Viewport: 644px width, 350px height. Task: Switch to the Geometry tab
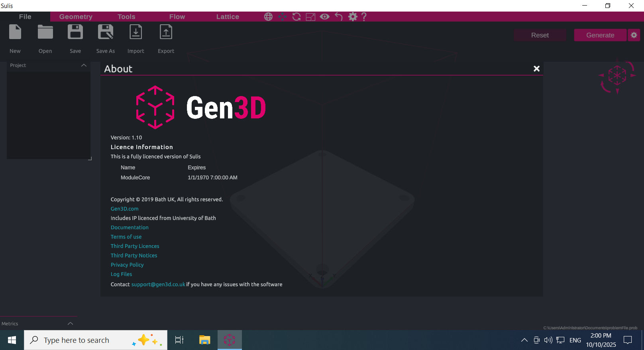76,17
